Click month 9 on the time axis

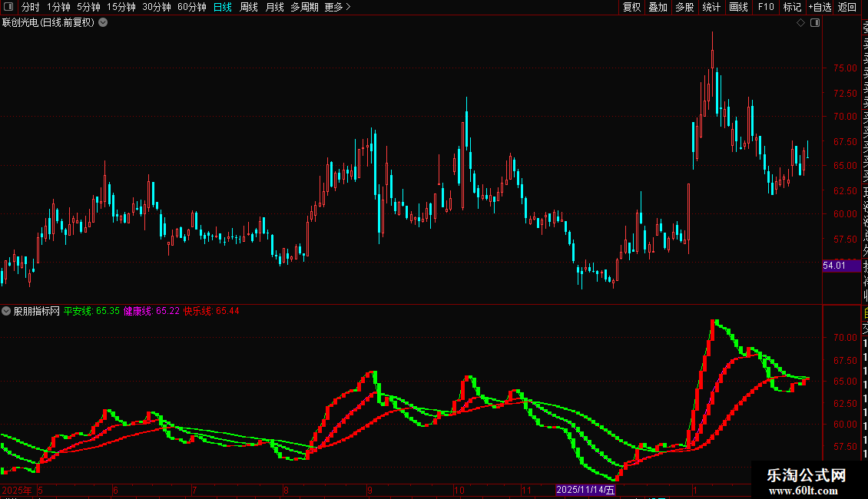click(x=369, y=490)
